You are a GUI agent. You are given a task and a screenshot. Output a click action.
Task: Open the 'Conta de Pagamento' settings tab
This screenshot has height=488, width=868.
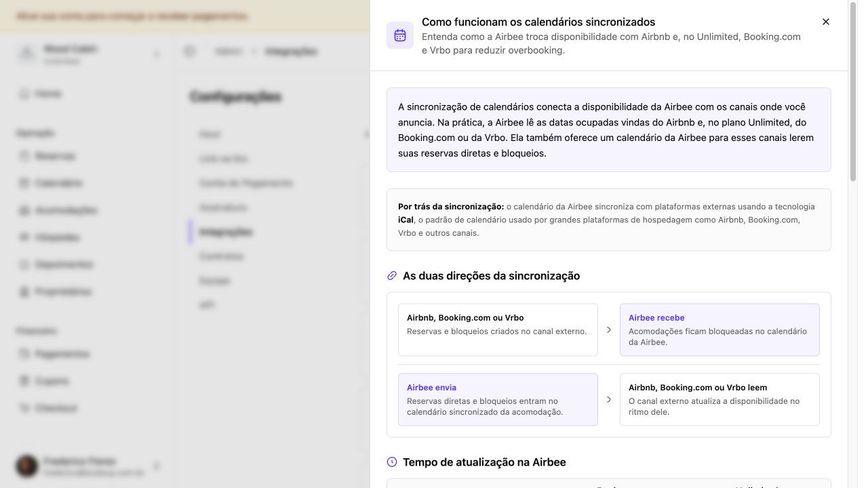tap(246, 183)
